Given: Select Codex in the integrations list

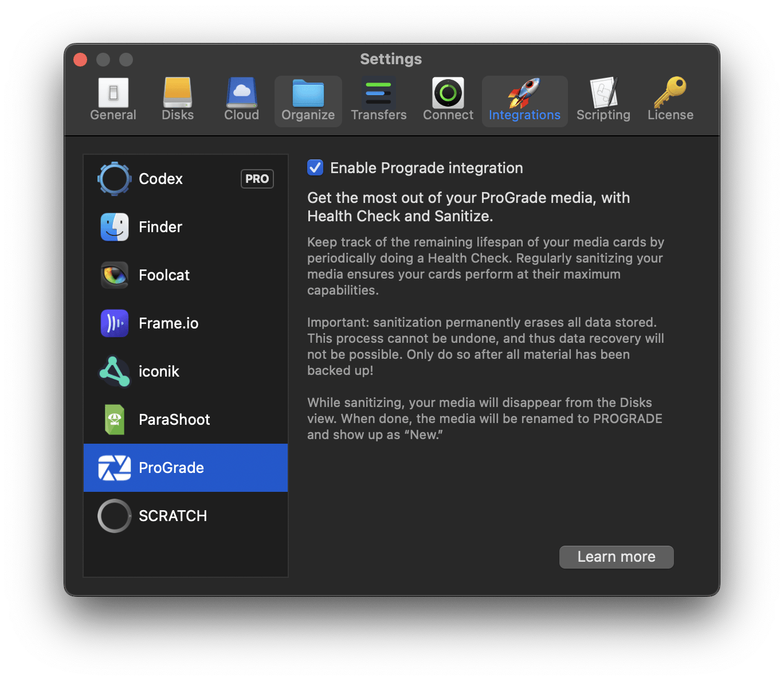Looking at the screenshot, I should pos(160,179).
